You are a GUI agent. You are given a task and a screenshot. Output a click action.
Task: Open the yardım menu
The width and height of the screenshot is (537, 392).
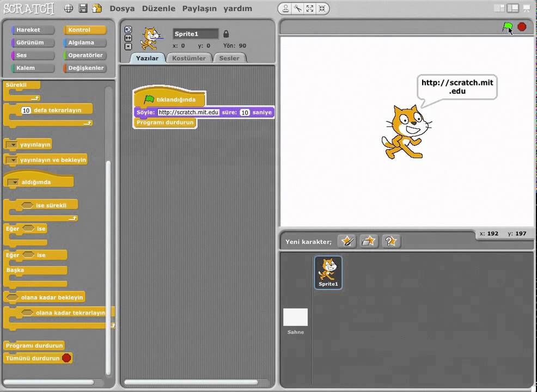point(237,9)
